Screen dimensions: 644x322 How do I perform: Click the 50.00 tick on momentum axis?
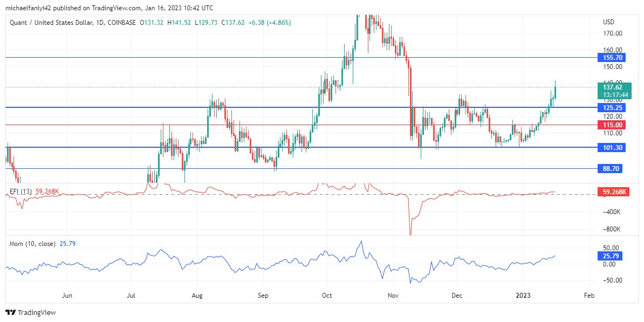(x=611, y=248)
